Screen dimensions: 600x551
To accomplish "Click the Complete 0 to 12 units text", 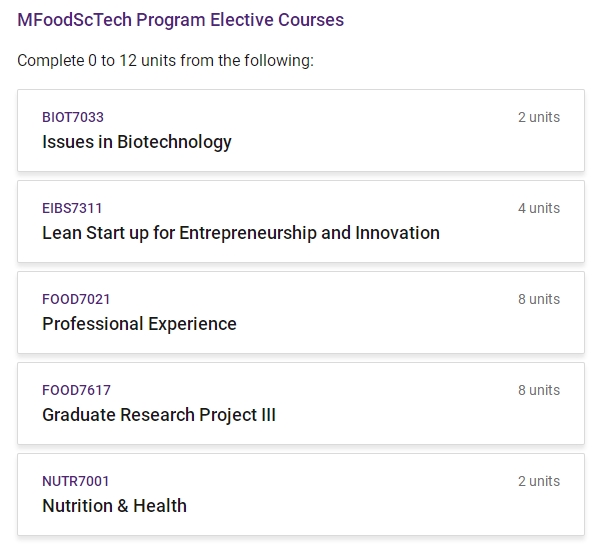I will pyautogui.click(x=165, y=60).
